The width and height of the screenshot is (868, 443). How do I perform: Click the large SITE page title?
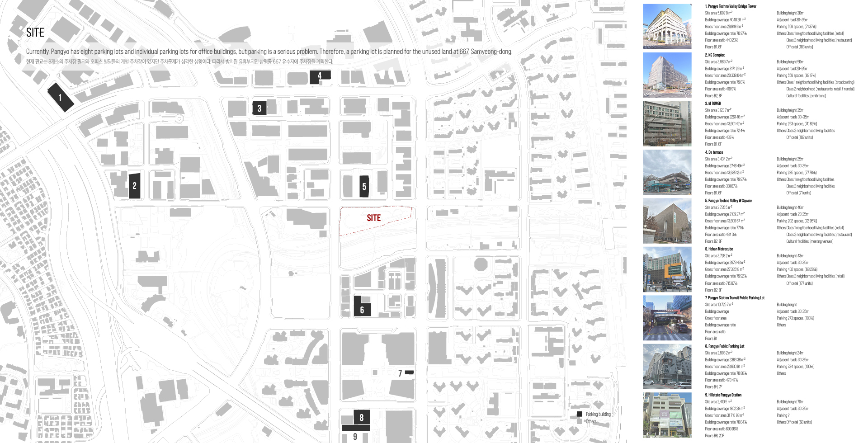click(35, 33)
